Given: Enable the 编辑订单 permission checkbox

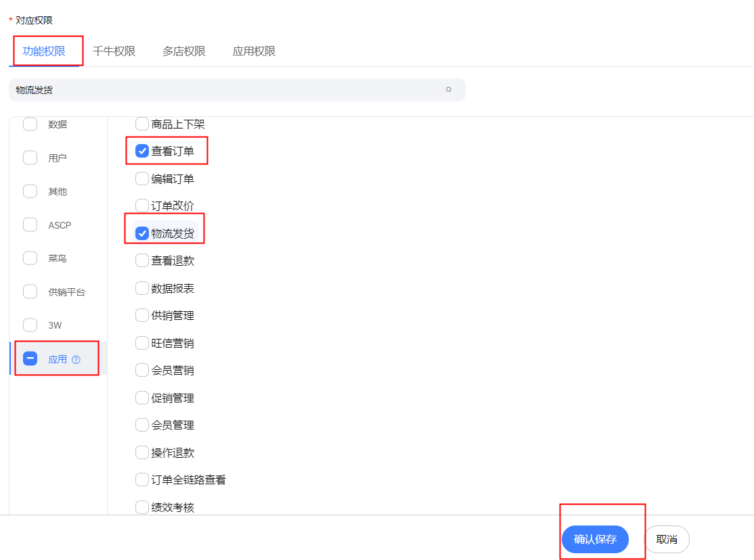Looking at the screenshot, I should pyautogui.click(x=142, y=179).
